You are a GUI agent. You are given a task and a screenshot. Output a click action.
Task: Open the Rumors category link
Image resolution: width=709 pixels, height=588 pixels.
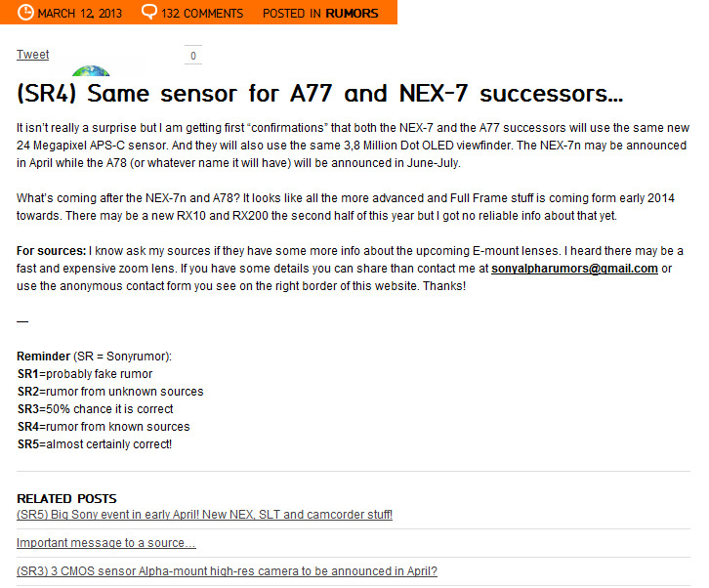[x=352, y=14]
